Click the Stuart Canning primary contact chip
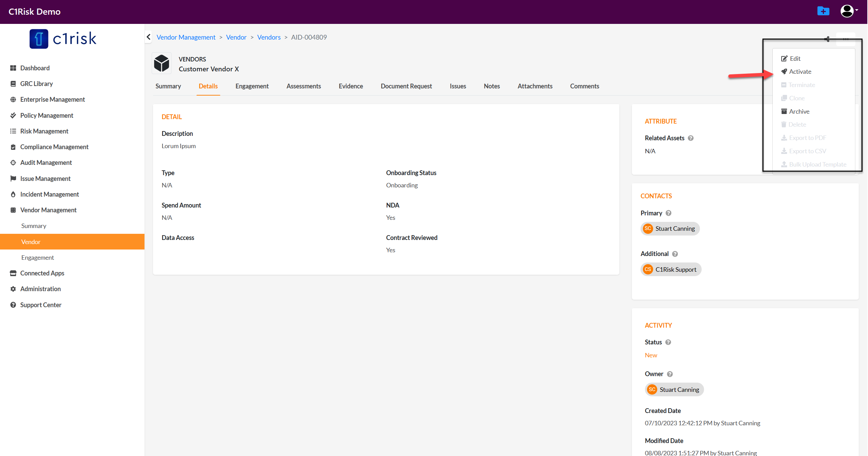 click(670, 229)
